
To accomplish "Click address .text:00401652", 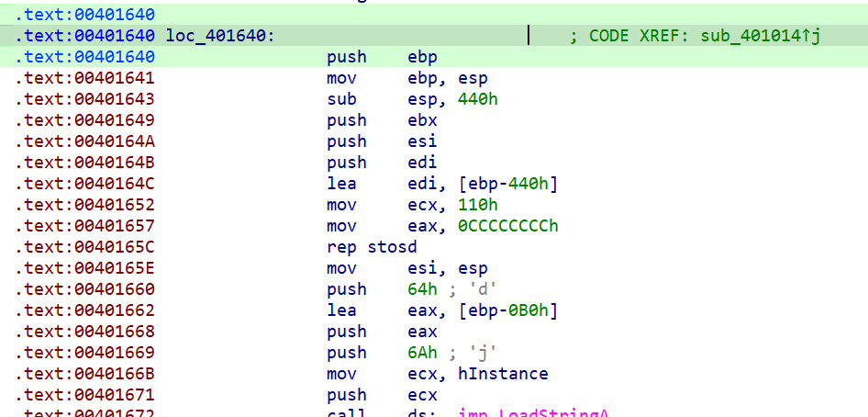I will point(84,205).
